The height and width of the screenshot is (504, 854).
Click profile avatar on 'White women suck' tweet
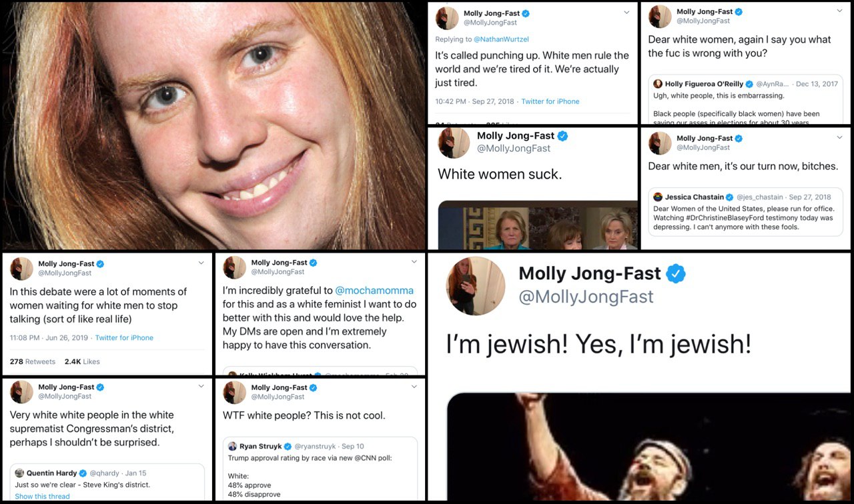(x=454, y=143)
